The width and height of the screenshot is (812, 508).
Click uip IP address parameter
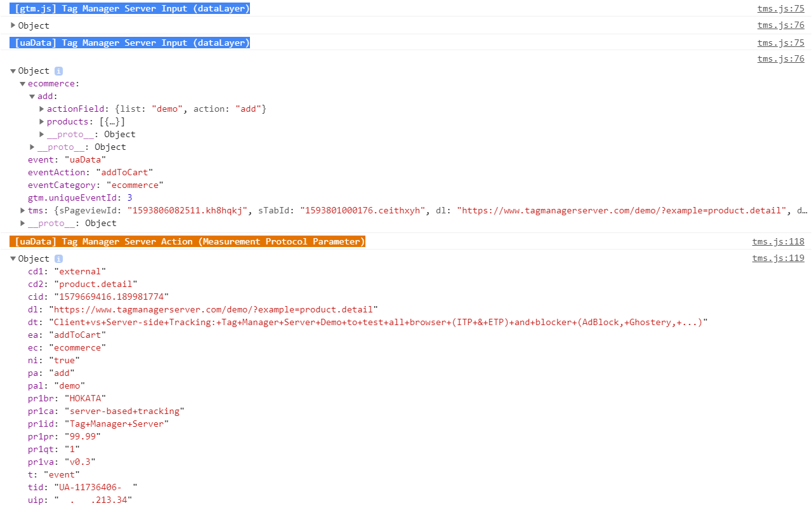click(x=80, y=500)
